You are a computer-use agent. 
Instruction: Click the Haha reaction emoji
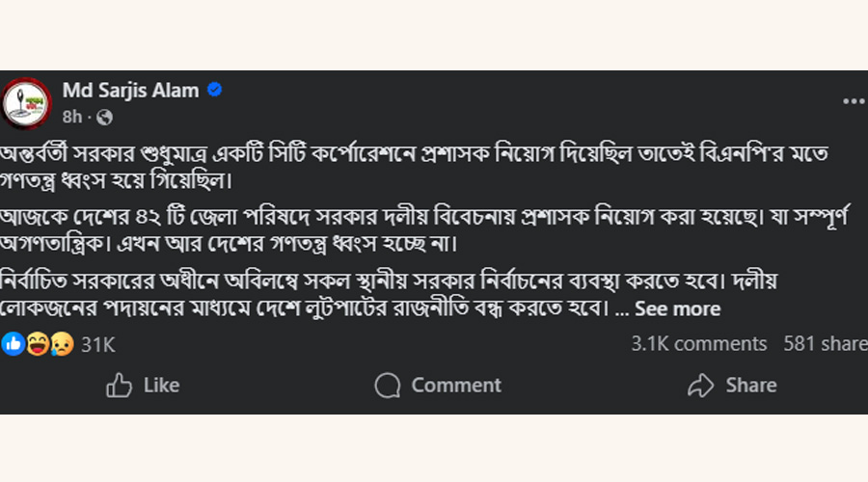[38, 343]
